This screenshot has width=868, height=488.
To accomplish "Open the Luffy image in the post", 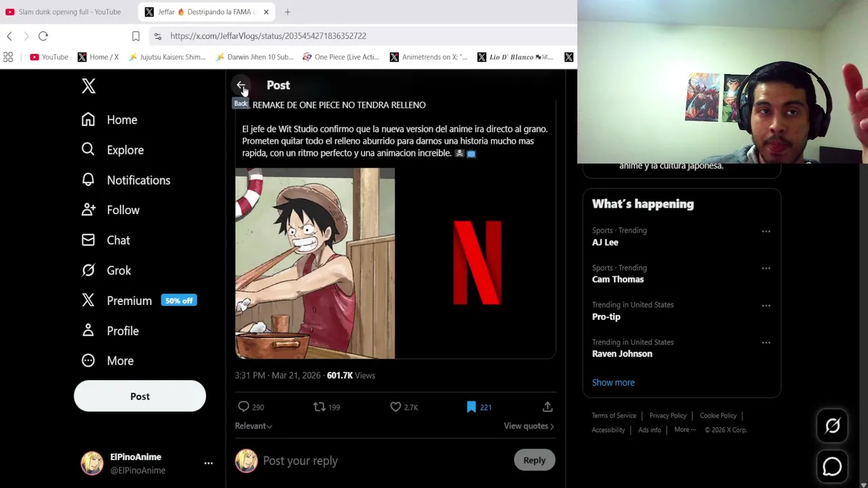I will click(315, 264).
